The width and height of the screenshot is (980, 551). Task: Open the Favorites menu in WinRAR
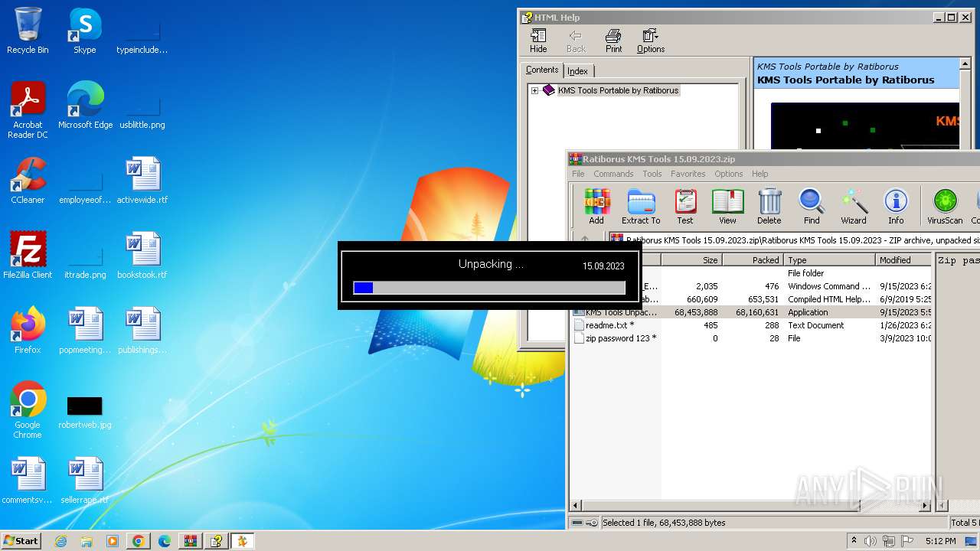(688, 174)
